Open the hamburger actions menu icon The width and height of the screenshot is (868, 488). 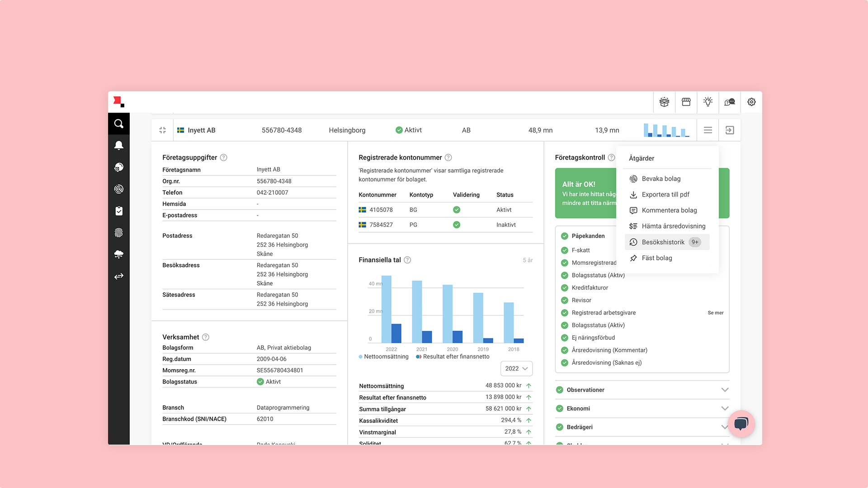tap(708, 130)
